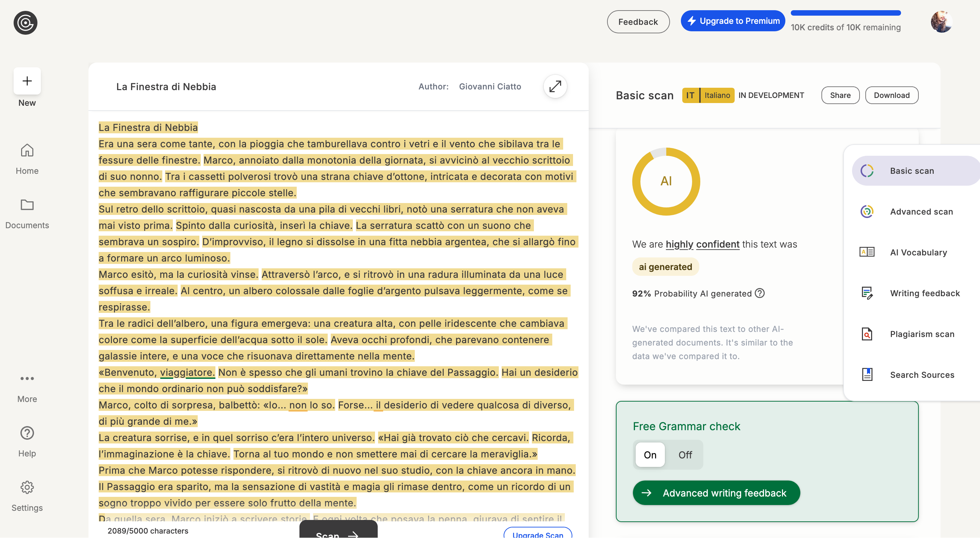Click the GPTZero logo icon
Viewport: 980px width, 538px height.
point(26,22)
